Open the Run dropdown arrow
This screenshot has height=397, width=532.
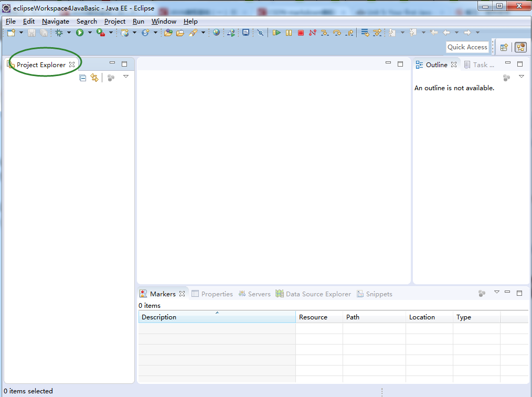click(x=90, y=33)
